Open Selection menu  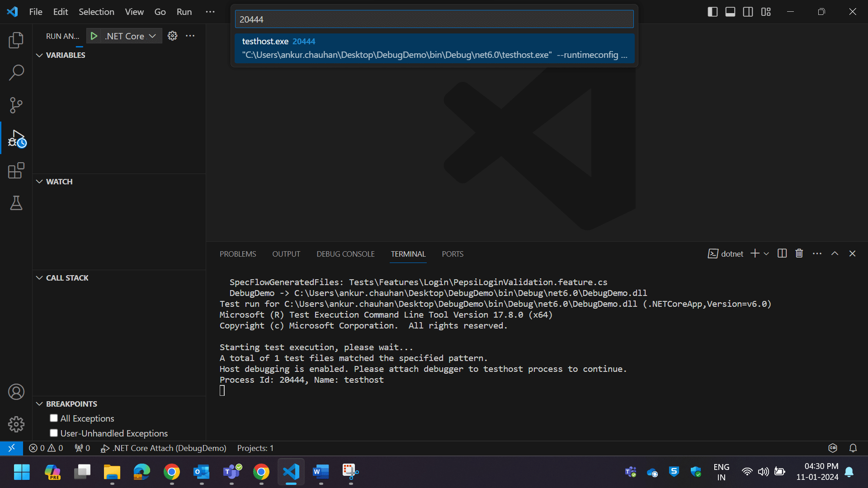pyautogui.click(x=96, y=12)
